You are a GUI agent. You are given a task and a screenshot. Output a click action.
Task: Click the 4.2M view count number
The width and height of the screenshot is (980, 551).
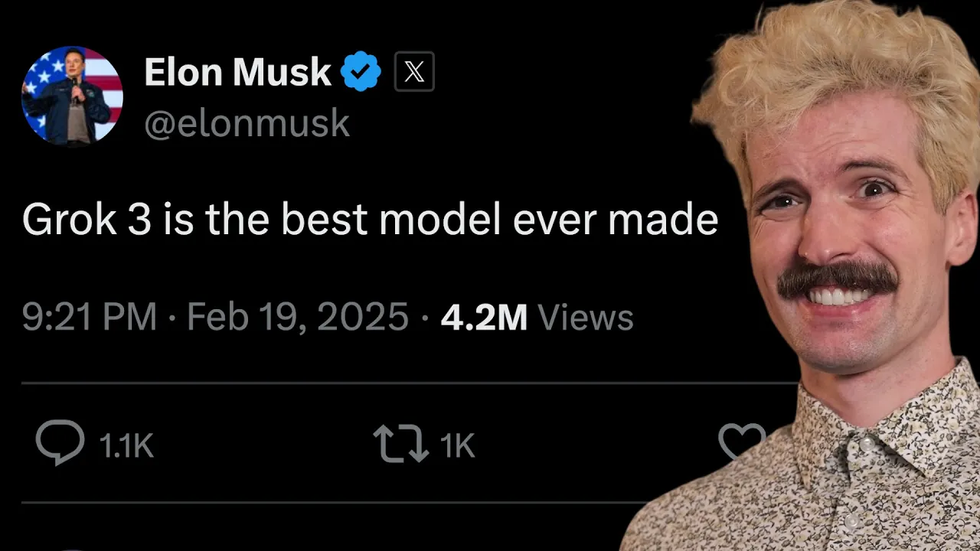[x=484, y=317]
